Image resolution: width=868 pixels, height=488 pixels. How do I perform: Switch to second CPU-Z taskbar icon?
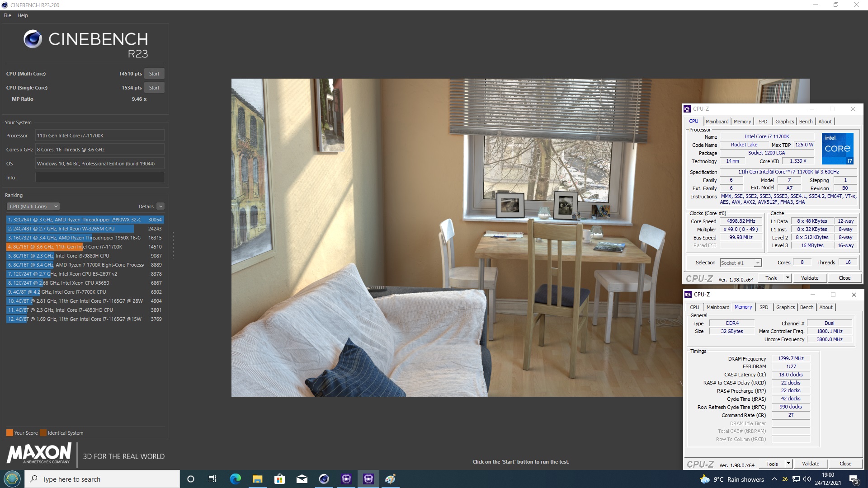[368, 479]
